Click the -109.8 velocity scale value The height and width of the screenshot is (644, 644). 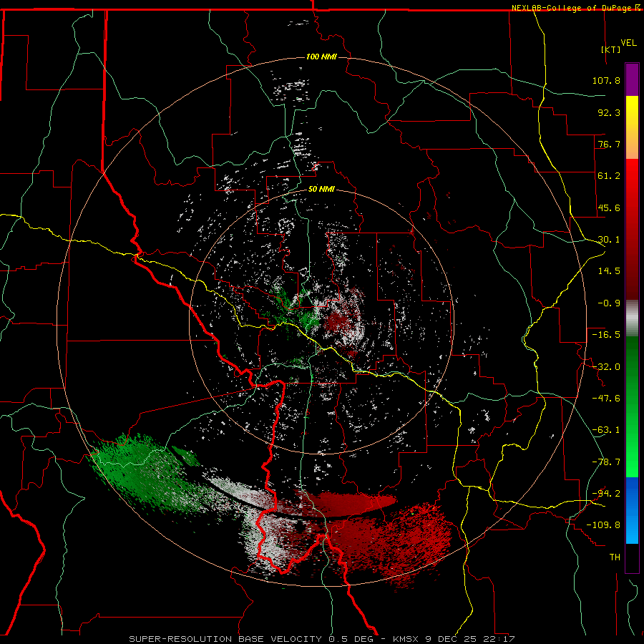click(x=603, y=525)
